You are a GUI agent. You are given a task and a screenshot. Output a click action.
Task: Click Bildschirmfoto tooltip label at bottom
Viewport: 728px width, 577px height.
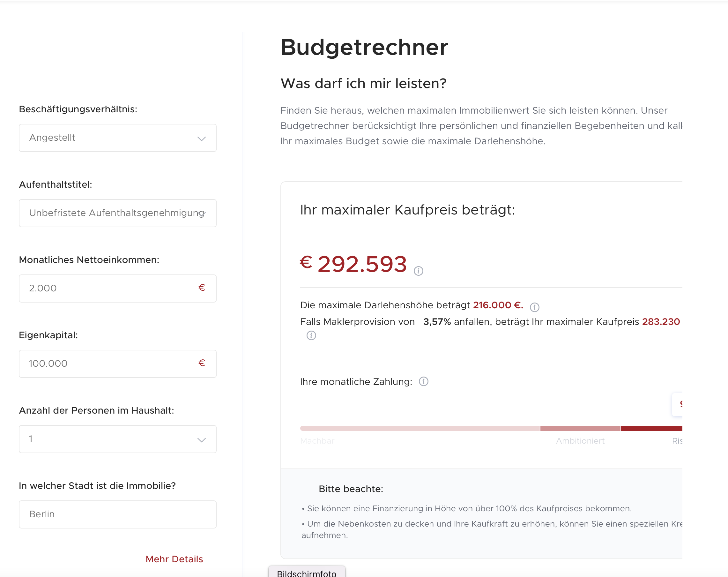click(307, 573)
